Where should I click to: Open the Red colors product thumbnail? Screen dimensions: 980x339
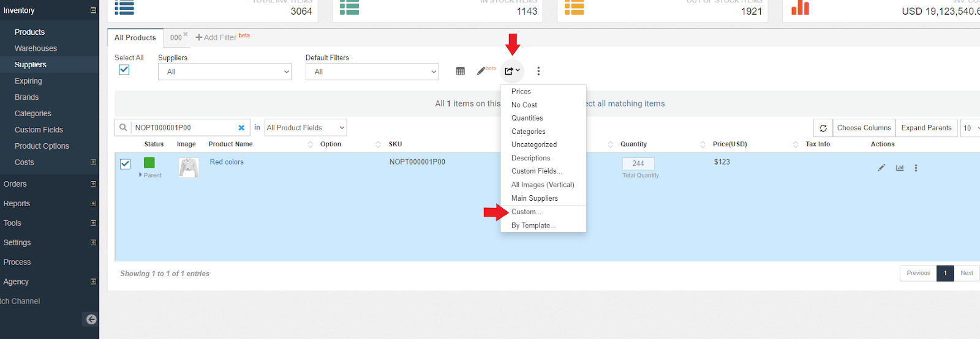coord(189,168)
